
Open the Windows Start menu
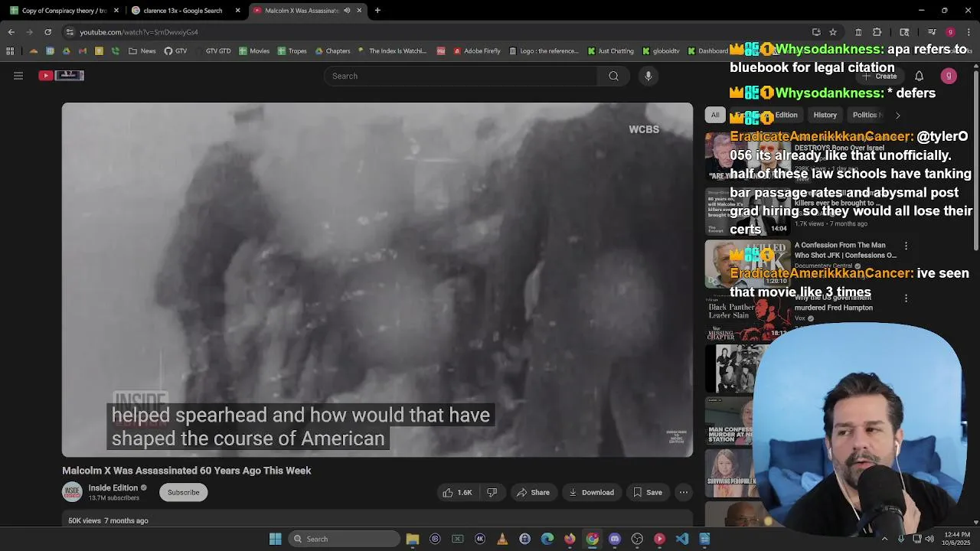point(276,539)
